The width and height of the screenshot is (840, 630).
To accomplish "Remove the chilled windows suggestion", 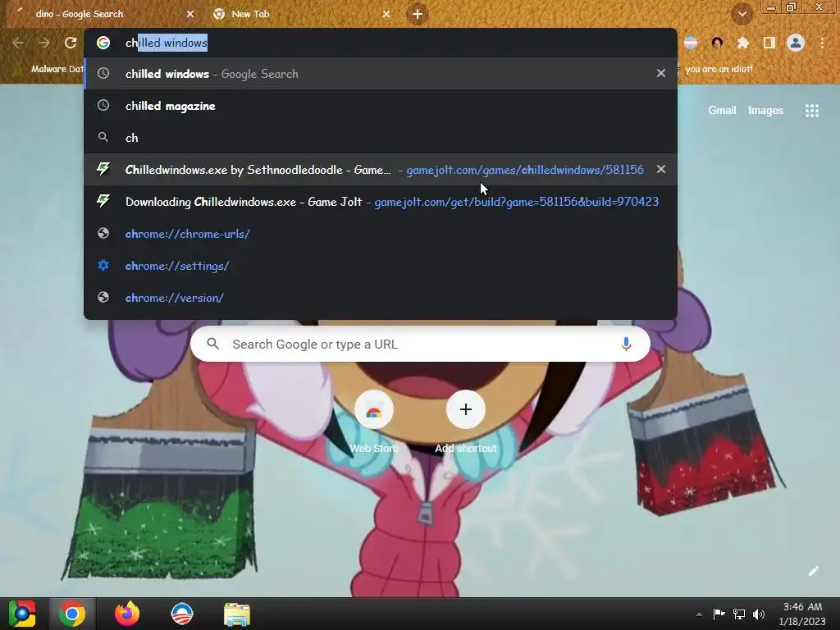I will (x=661, y=73).
